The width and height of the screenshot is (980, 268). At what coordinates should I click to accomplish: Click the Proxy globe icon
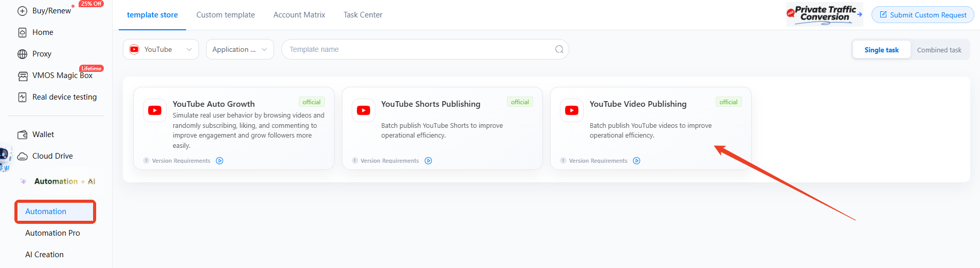(22, 54)
